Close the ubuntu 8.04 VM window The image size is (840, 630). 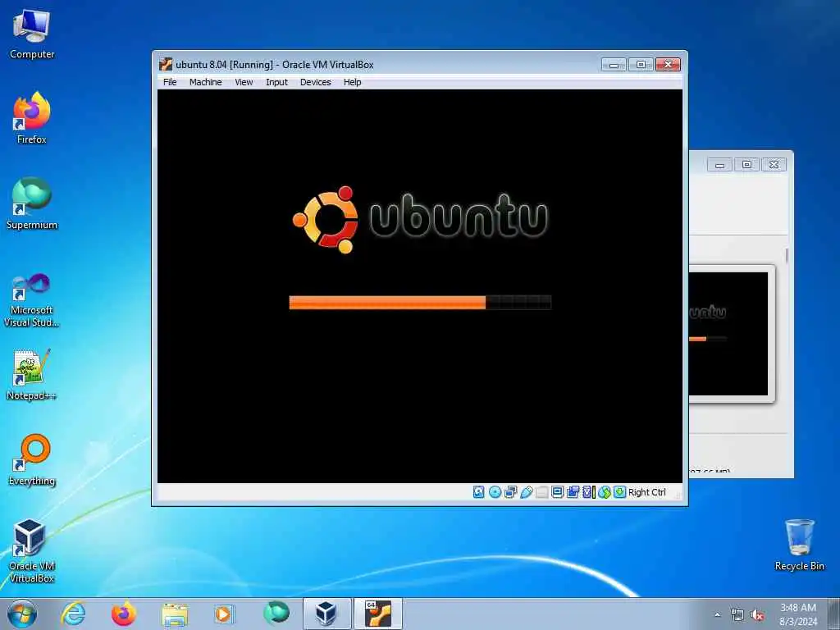point(668,65)
